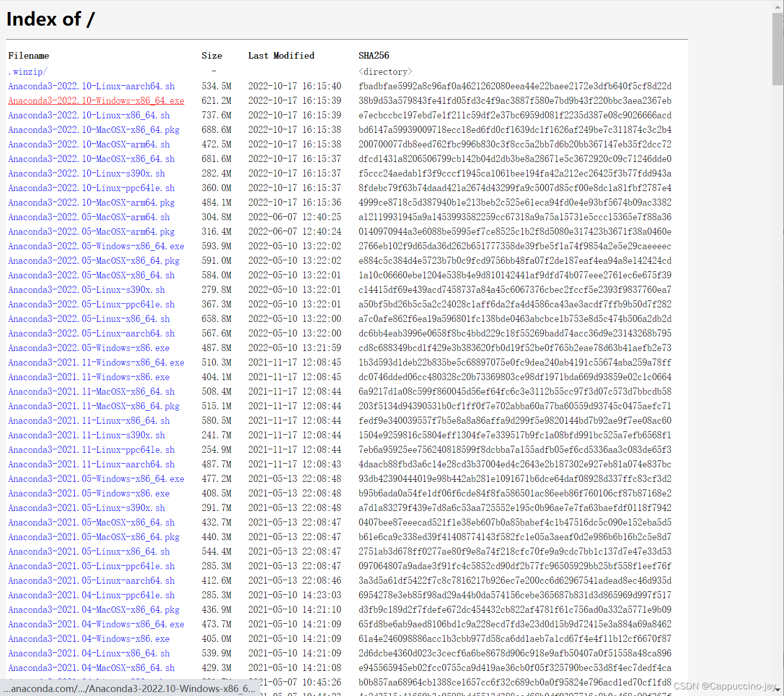Click the scrollbar down arrow

777,690
